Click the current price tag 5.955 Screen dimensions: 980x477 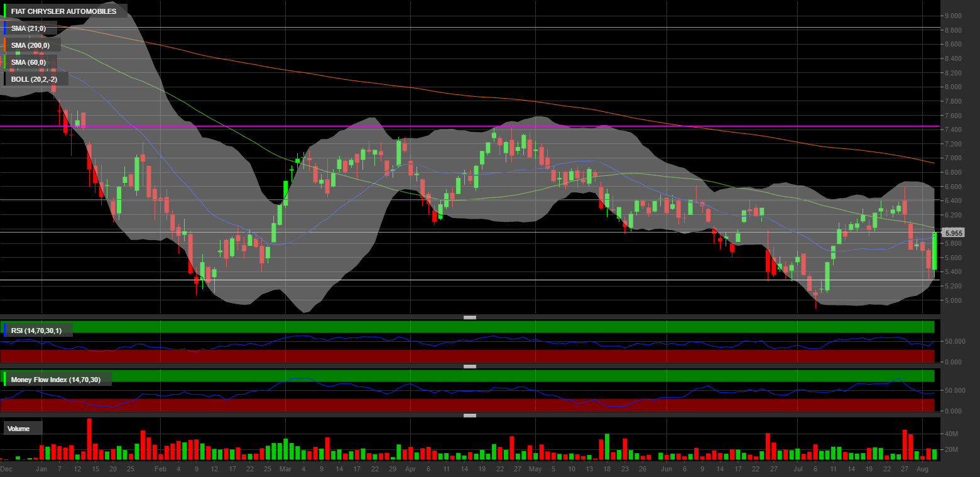pyautogui.click(x=953, y=233)
